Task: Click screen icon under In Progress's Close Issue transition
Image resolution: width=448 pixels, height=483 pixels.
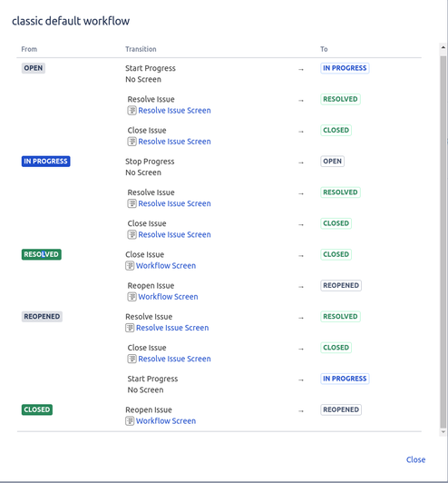Action: click(131, 234)
